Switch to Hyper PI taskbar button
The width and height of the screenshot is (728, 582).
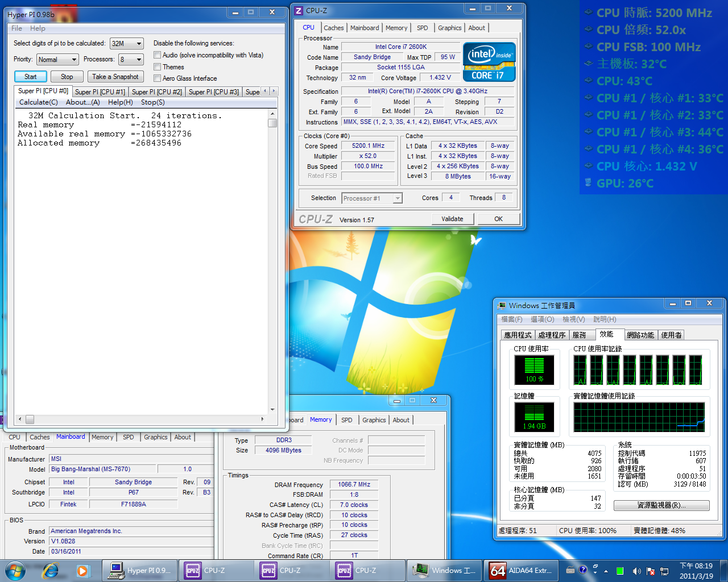(139, 571)
